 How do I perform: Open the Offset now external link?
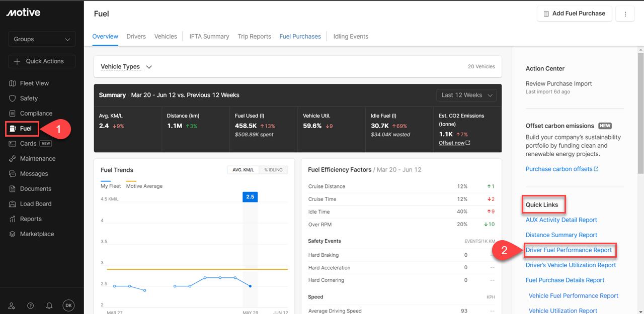(454, 143)
